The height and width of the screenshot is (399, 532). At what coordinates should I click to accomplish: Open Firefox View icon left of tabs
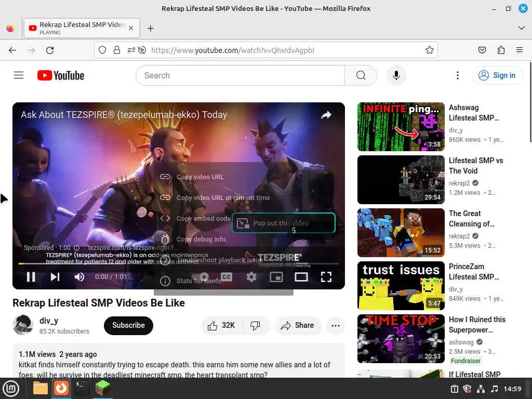click(x=10, y=29)
